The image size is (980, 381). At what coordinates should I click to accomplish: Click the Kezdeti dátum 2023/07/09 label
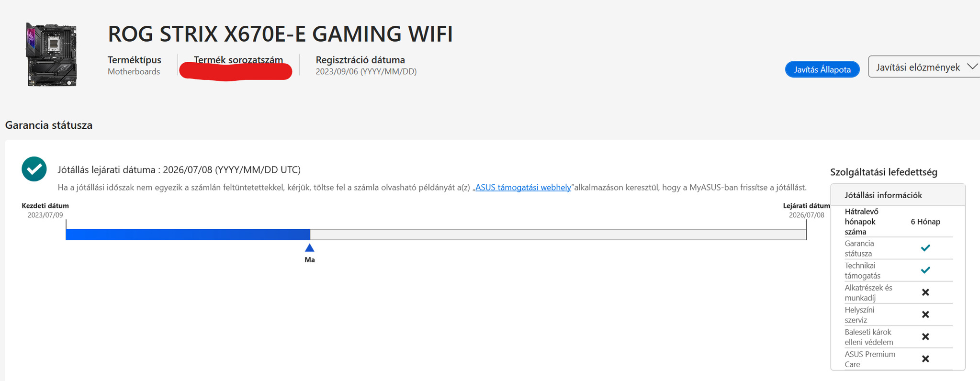(x=45, y=210)
